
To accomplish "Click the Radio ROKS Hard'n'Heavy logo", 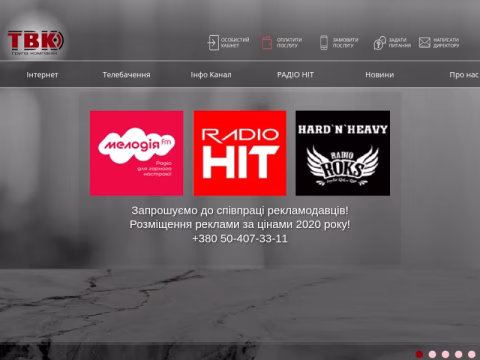I will pos(343,153).
